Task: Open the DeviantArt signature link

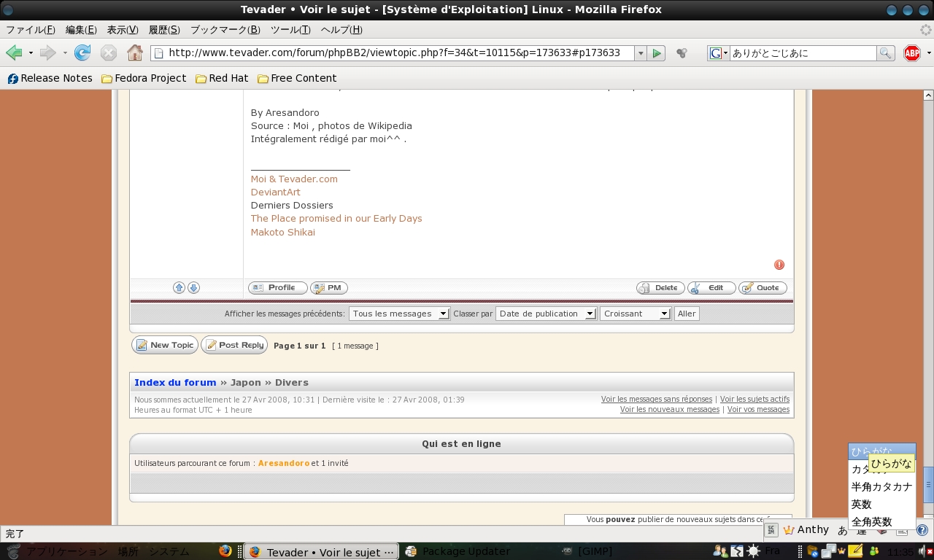Action: click(276, 192)
